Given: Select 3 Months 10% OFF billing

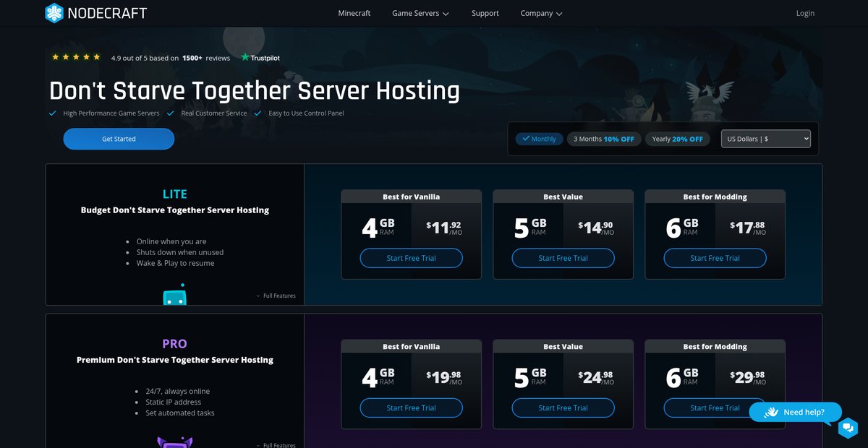Looking at the screenshot, I should point(604,139).
